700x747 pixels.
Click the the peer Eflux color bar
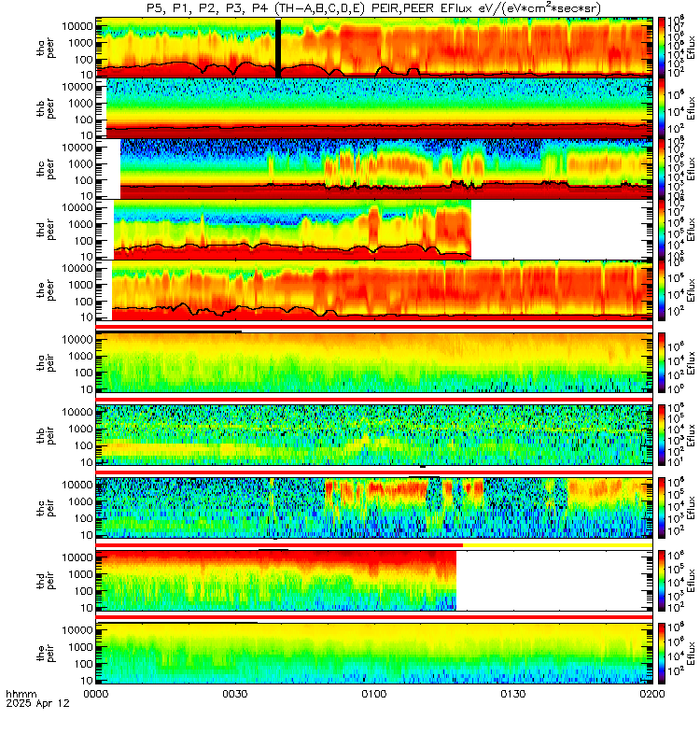coord(662,289)
